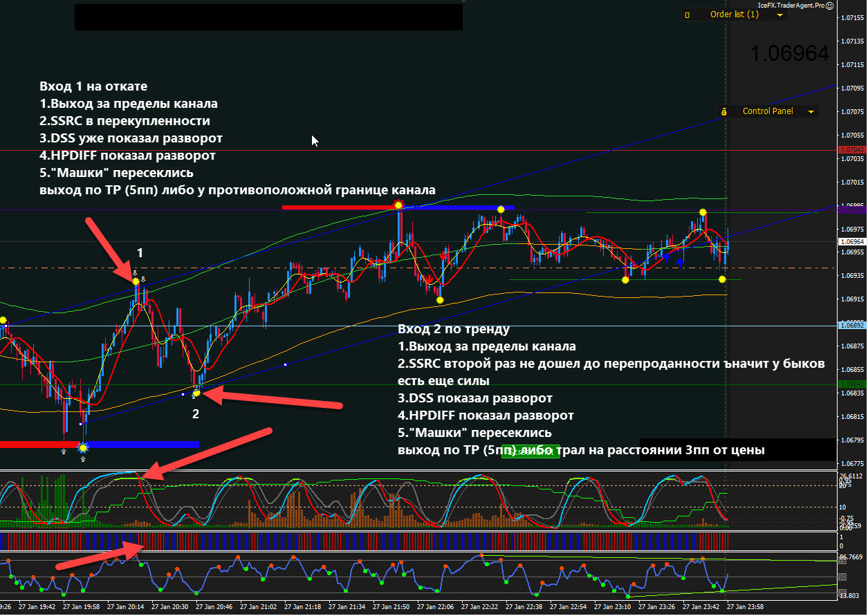The height and width of the screenshot is (616, 868).
Task: Click the Order list rectangle icon
Action: click(687, 15)
